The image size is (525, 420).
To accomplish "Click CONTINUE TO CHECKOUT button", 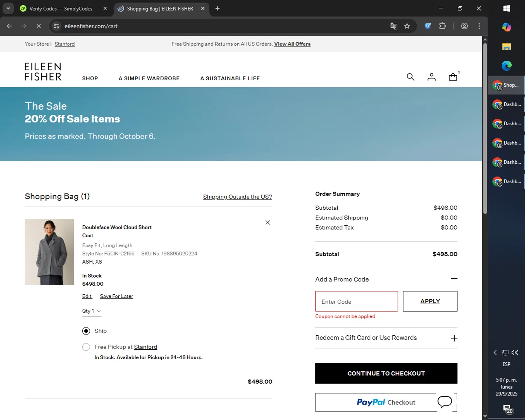I will [386, 373].
